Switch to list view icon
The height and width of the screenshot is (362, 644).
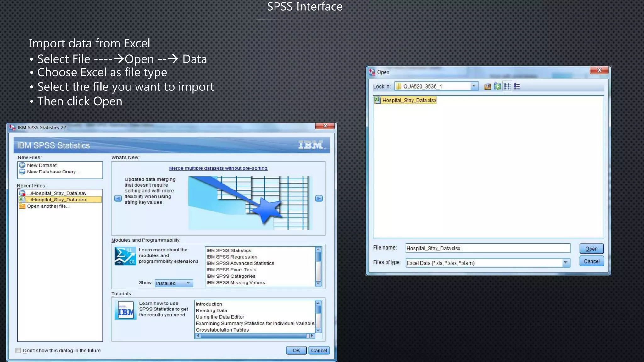(507, 86)
